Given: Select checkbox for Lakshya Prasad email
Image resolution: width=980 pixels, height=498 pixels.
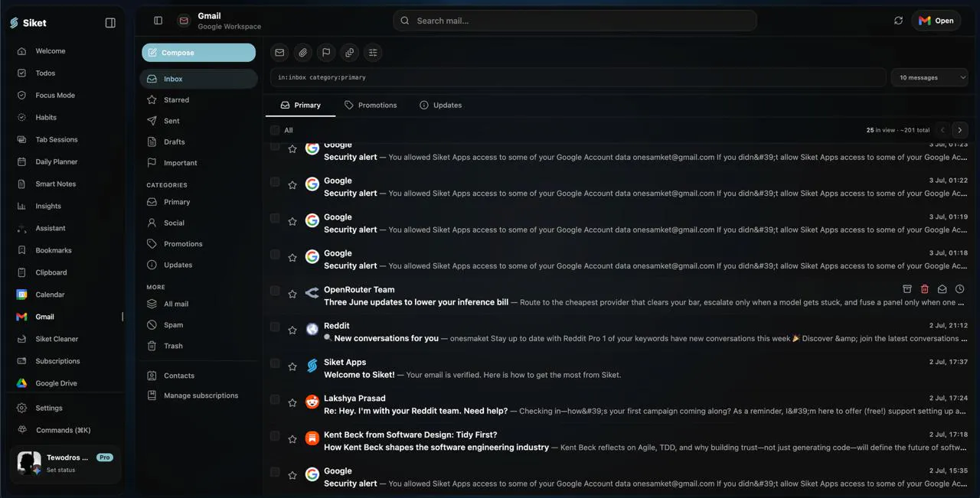Looking at the screenshot, I should point(275,399).
